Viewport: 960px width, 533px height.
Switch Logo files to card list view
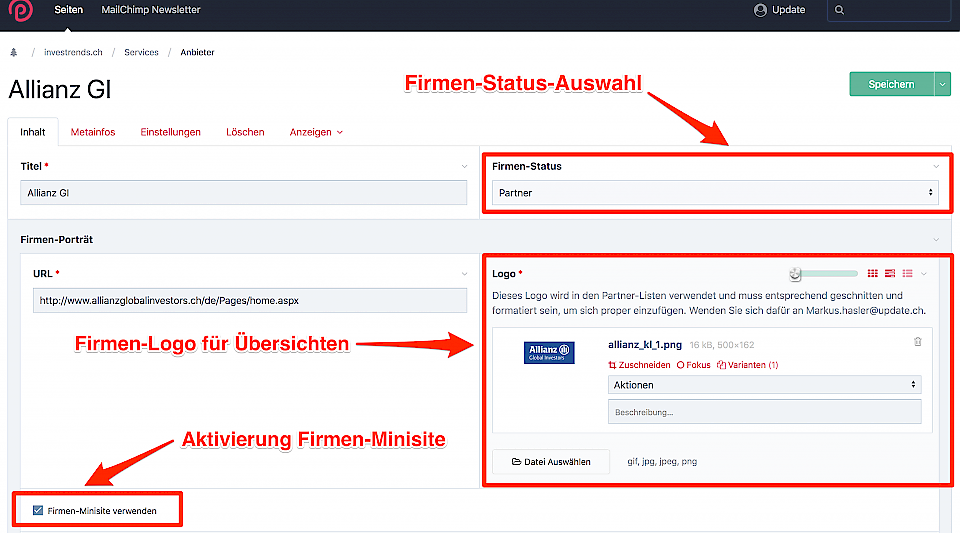pos(890,273)
